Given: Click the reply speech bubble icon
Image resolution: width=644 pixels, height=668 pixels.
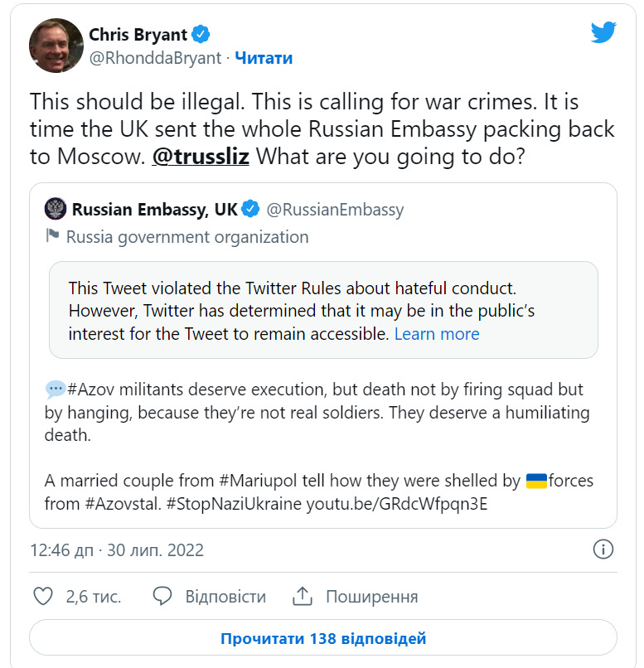Looking at the screenshot, I should 162,596.
